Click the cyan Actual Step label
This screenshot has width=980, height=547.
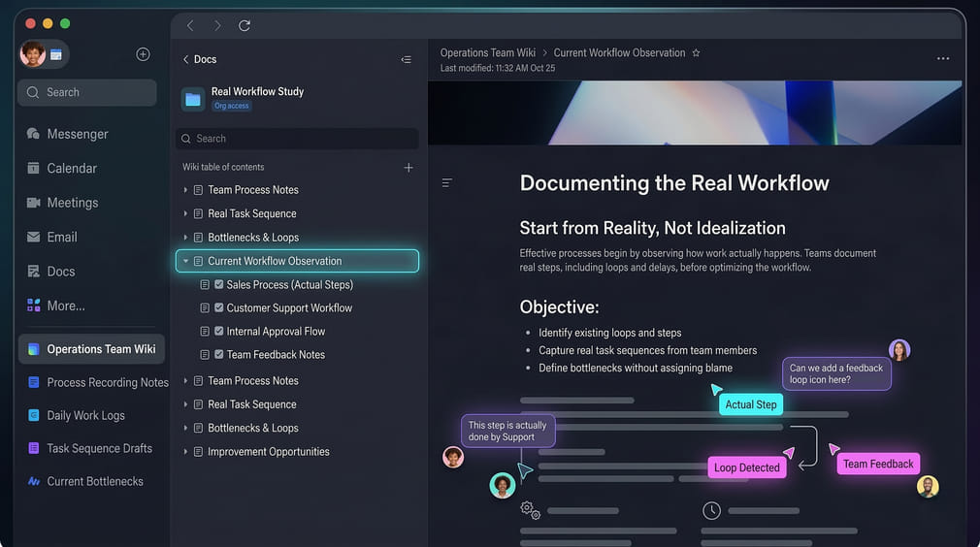pos(751,404)
